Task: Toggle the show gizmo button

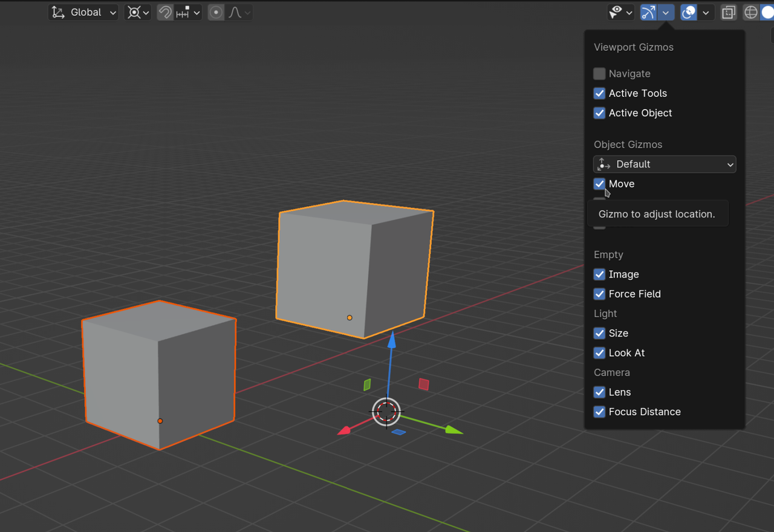Action: click(648, 13)
